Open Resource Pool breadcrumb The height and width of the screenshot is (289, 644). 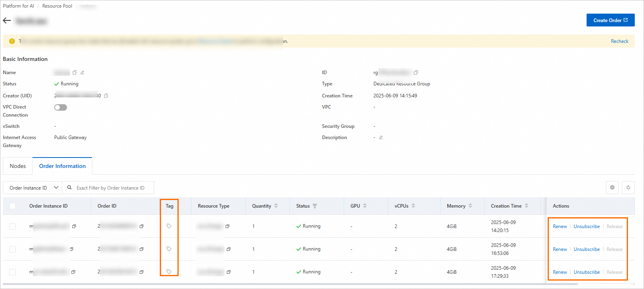pyautogui.click(x=57, y=6)
